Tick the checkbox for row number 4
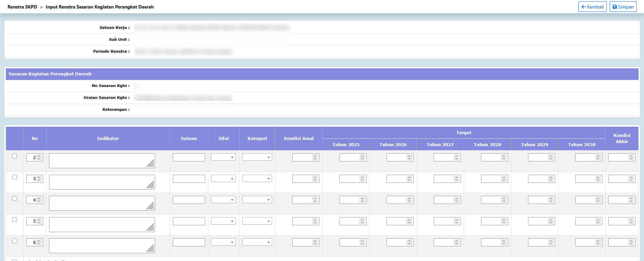The image size is (644, 261). [x=15, y=198]
